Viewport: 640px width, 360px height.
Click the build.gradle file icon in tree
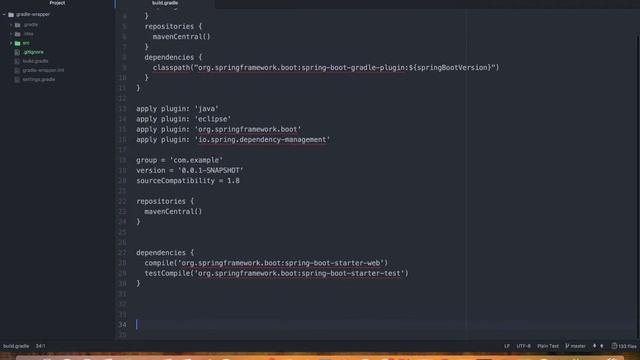(x=17, y=61)
